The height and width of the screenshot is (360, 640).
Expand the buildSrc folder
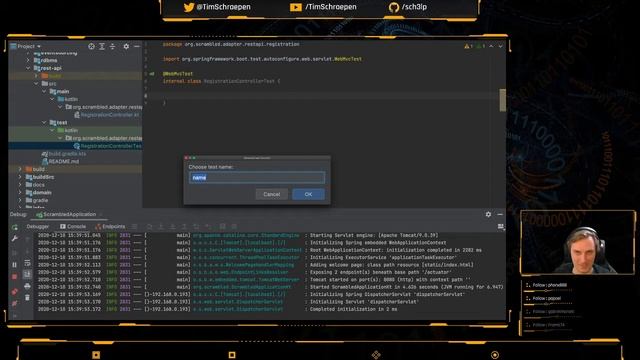coord(20,177)
